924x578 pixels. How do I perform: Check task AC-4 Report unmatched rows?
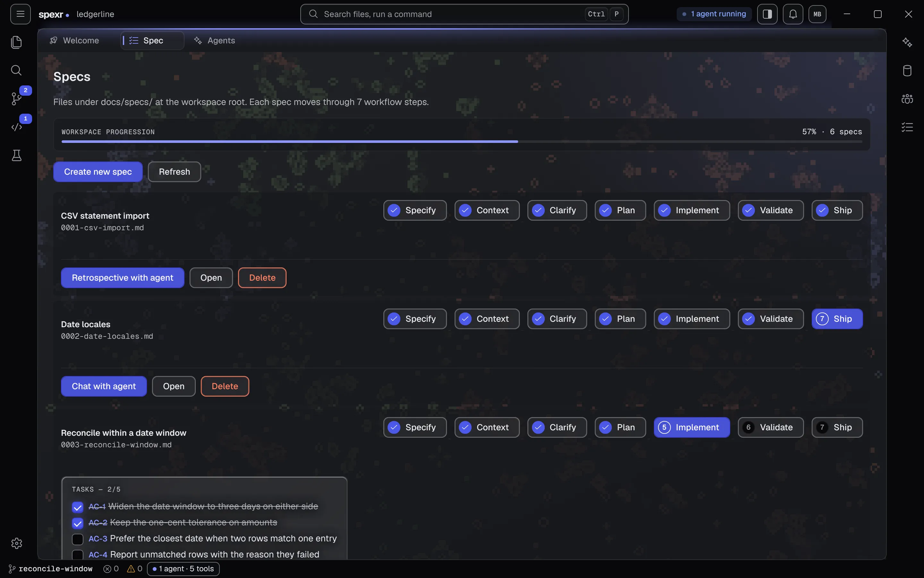(78, 555)
